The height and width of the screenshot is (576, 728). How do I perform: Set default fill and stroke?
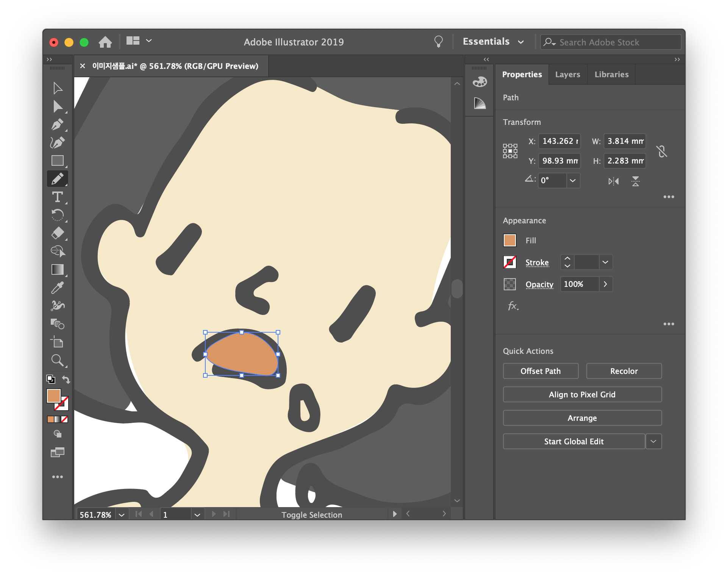click(x=51, y=379)
